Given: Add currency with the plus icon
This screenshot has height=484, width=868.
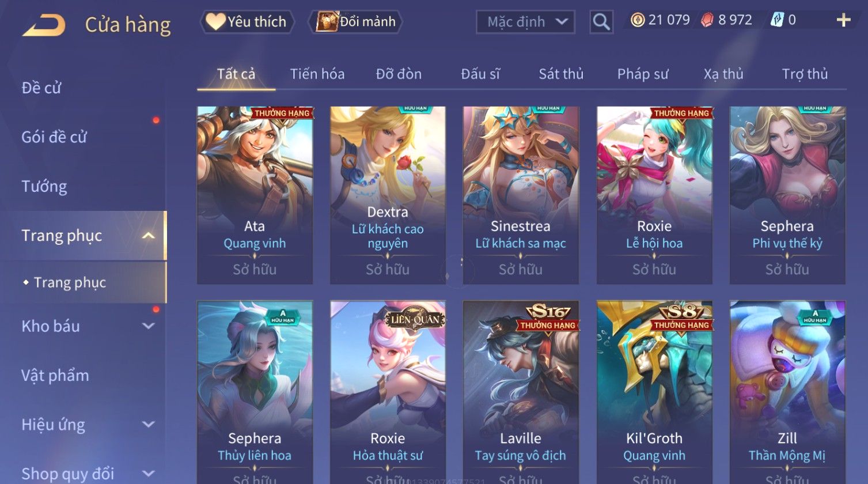Looking at the screenshot, I should 843,20.
